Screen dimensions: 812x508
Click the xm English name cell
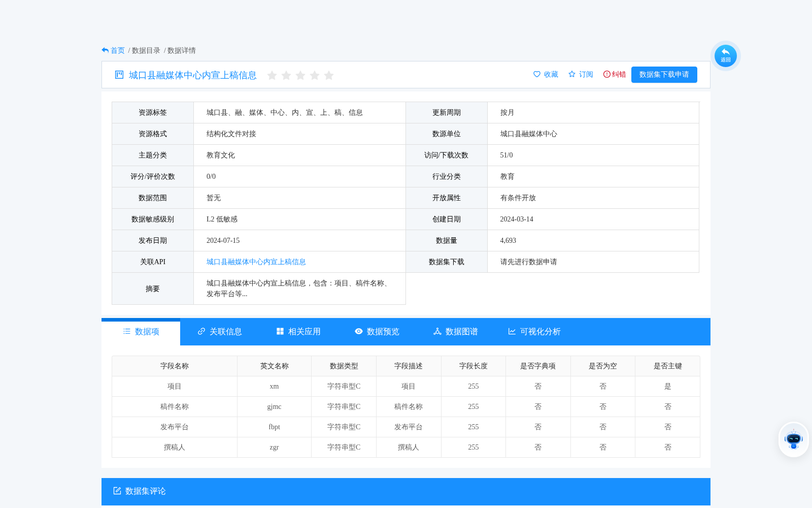(x=275, y=387)
